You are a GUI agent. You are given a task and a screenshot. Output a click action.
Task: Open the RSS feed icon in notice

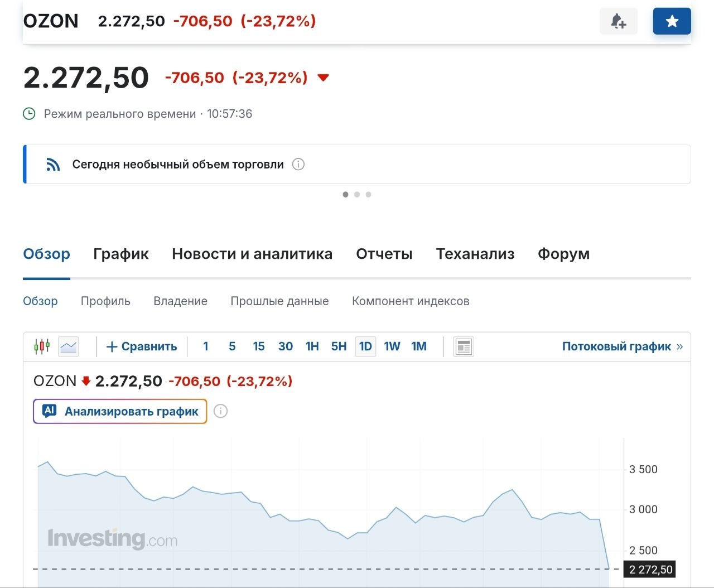pos(53,165)
